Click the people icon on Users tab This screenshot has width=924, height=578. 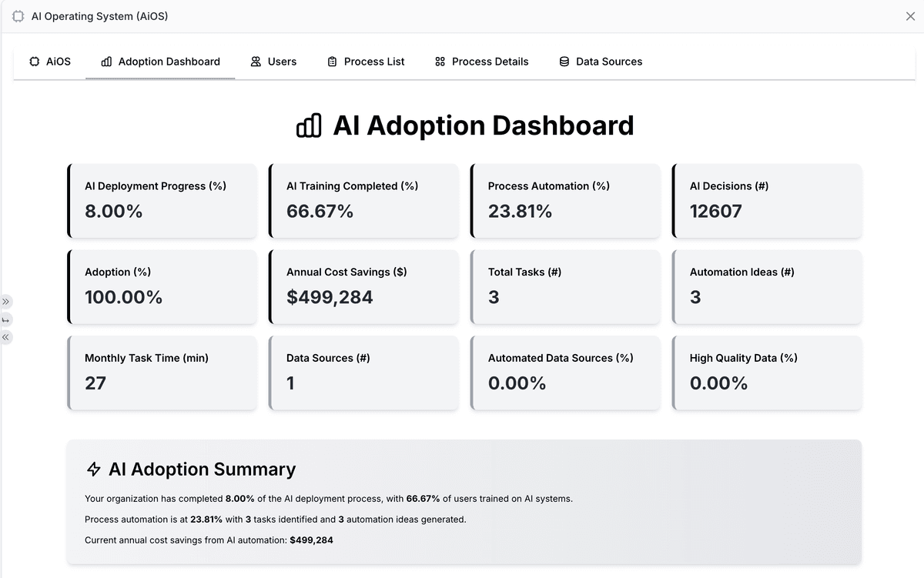[256, 62]
